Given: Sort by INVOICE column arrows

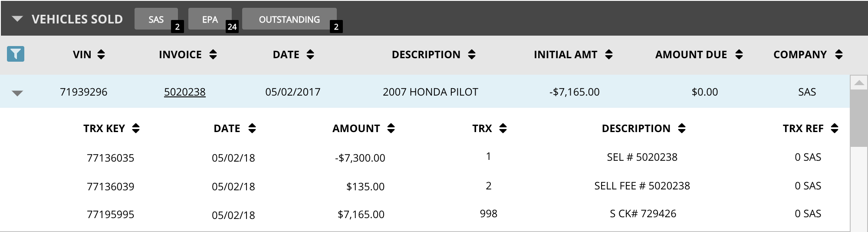Looking at the screenshot, I should 213,55.
